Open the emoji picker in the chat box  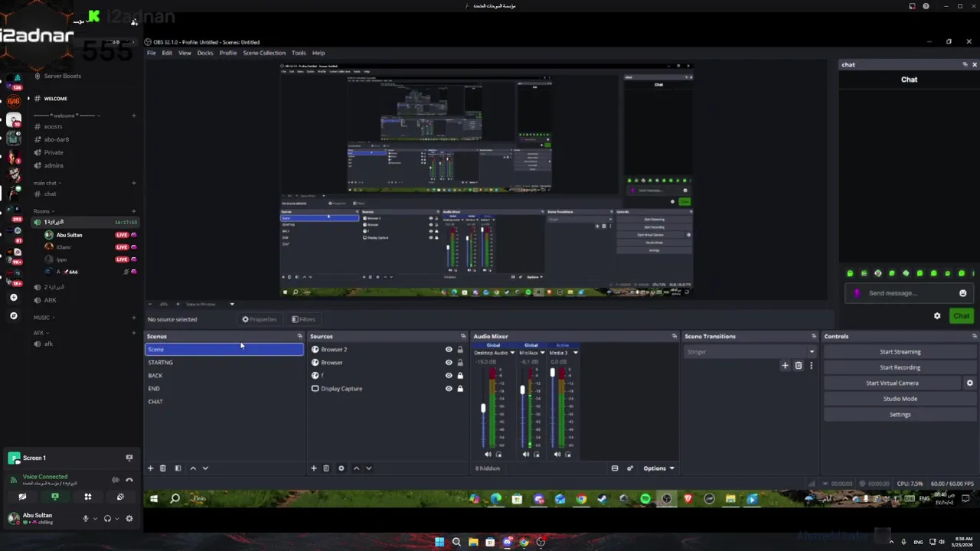click(962, 293)
